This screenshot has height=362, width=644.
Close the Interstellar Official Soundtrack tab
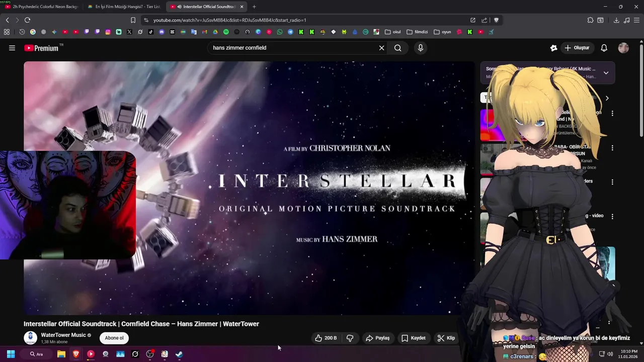click(242, 7)
